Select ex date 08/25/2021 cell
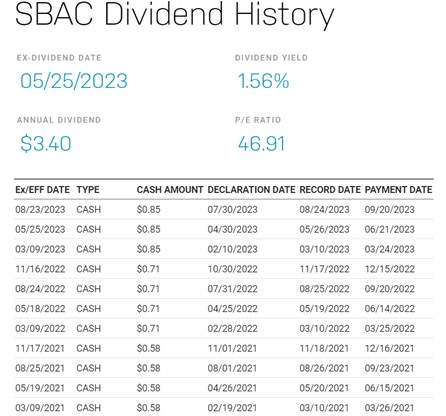Image resolution: width=446 pixels, height=416 pixels. pyautogui.click(x=40, y=368)
